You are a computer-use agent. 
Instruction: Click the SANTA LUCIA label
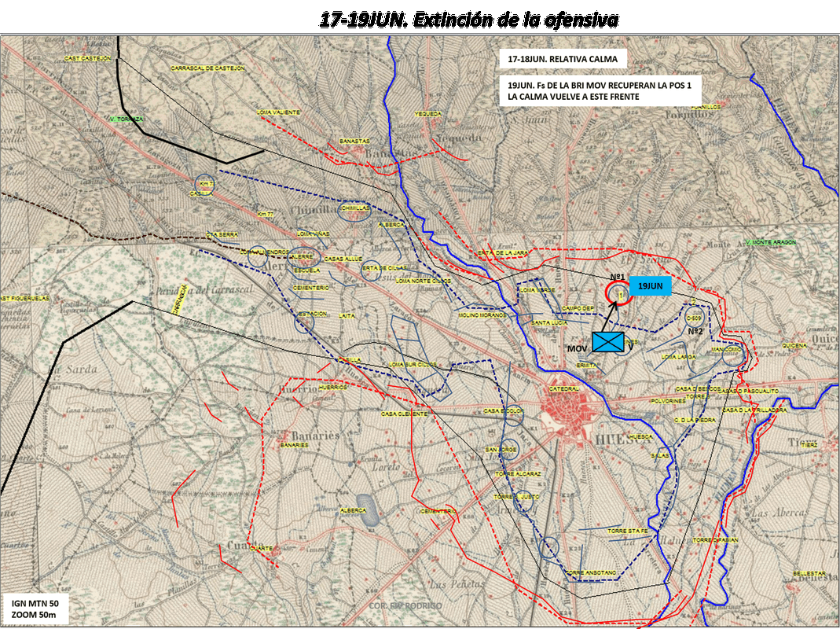(549, 323)
